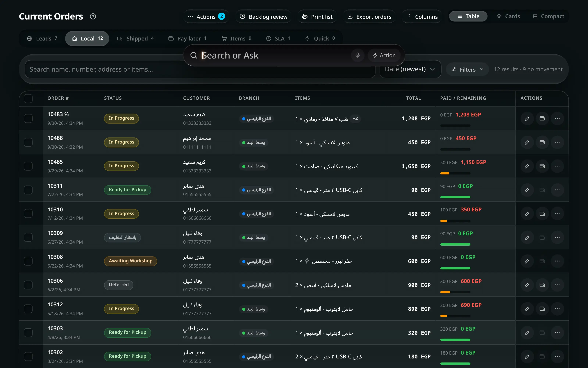Open more actions for order 10312
Screen dimensions: 588x368
tap(557, 309)
